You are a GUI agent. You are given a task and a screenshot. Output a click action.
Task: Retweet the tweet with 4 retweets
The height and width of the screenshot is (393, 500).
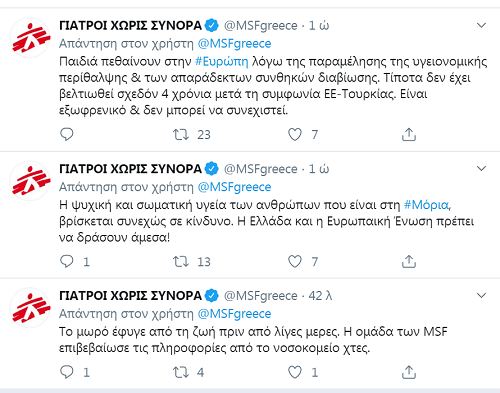click(181, 372)
